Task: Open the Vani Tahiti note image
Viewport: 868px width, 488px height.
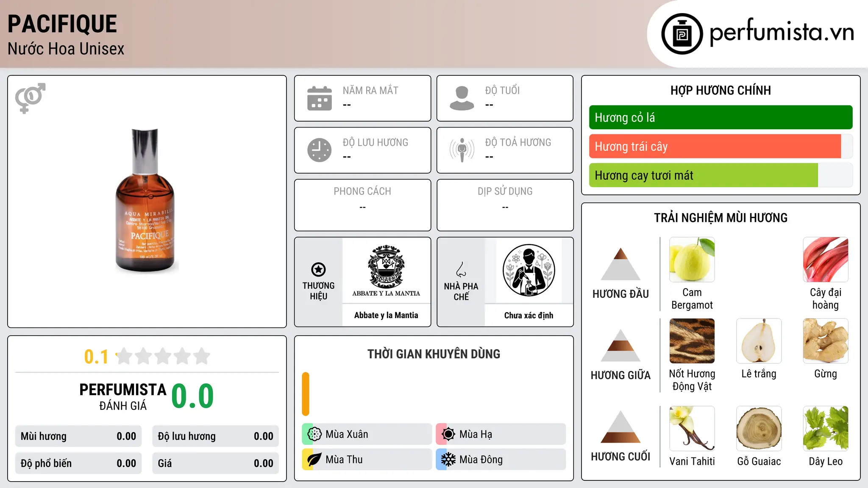Action: coord(692,428)
